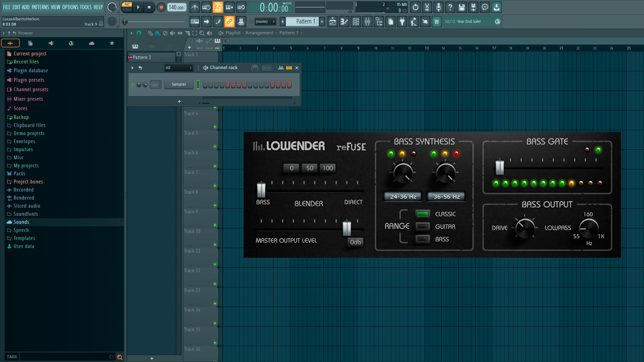This screenshot has height=362, width=644.
Task: Toggle PAT/SONG playback mode
Action: tap(127, 7)
